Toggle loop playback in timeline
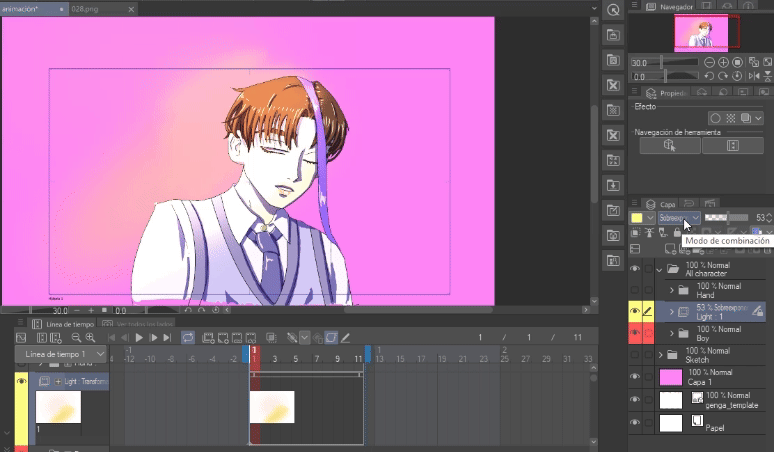This screenshot has height=452, width=774. click(x=188, y=338)
